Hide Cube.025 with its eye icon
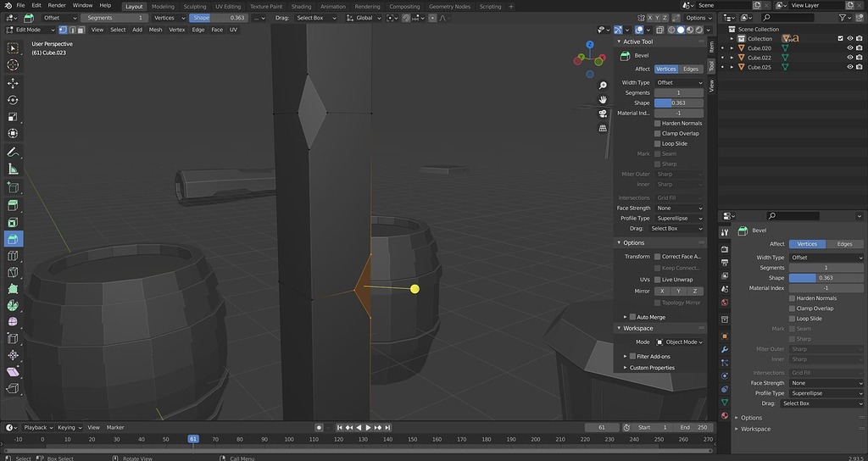This screenshot has width=868, height=461. click(x=850, y=67)
